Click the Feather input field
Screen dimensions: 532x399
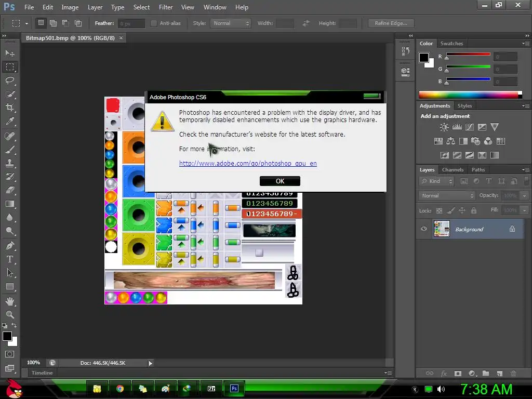click(131, 23)
